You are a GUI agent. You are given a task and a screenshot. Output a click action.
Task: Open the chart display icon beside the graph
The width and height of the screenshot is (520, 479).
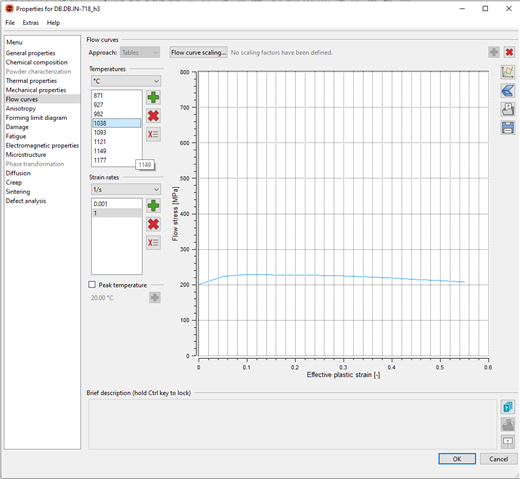[508, 72]
